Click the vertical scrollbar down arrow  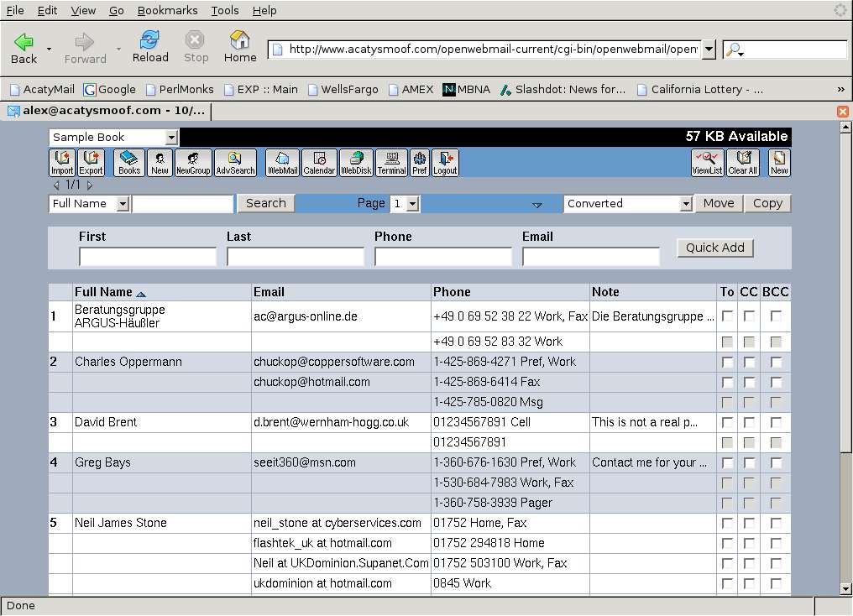coord(845,589)
